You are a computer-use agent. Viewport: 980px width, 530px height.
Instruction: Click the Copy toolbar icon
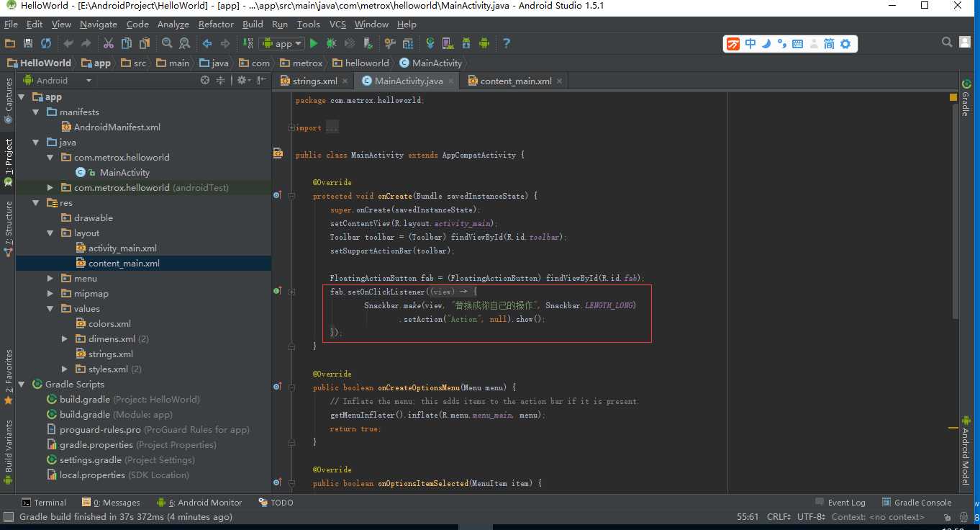point(127,44)
